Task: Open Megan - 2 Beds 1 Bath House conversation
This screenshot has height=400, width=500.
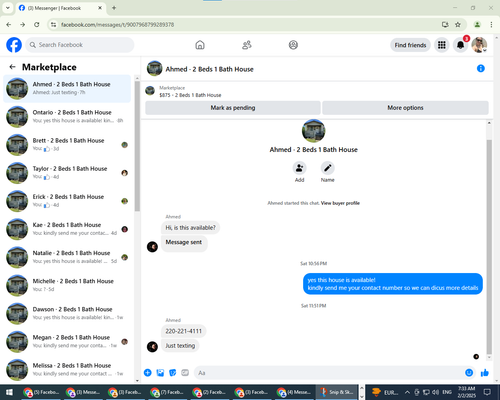Action: click(67, 341)
